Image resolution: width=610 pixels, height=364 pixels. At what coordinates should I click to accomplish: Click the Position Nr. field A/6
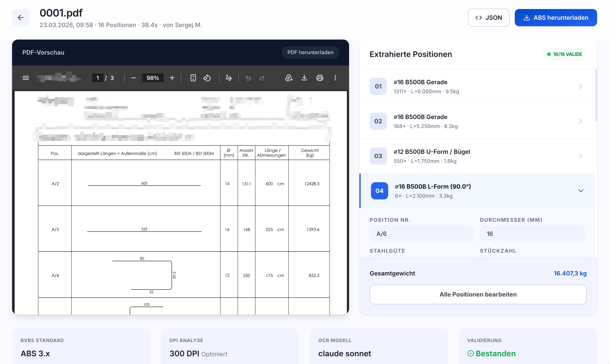tap(422, 234)
